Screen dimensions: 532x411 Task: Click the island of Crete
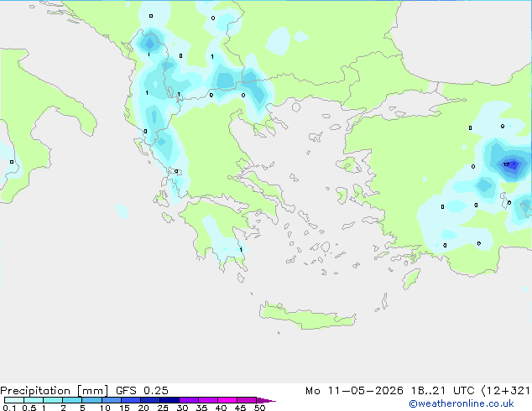pos(307,315)
